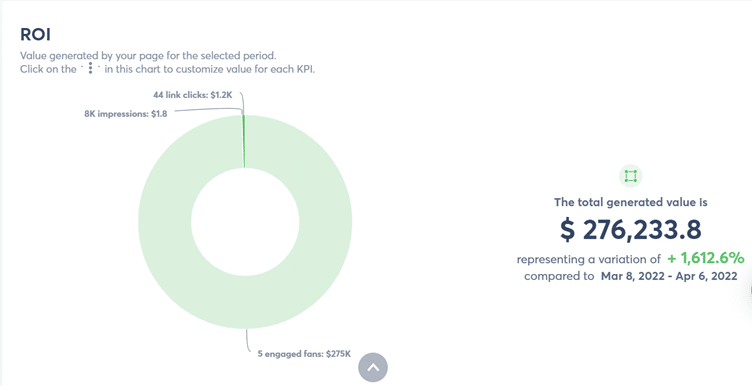Click the 'Mar 8, 2022 - Apr 6, 2022' date range
This screenshot has width=752, height=386.
669,276
